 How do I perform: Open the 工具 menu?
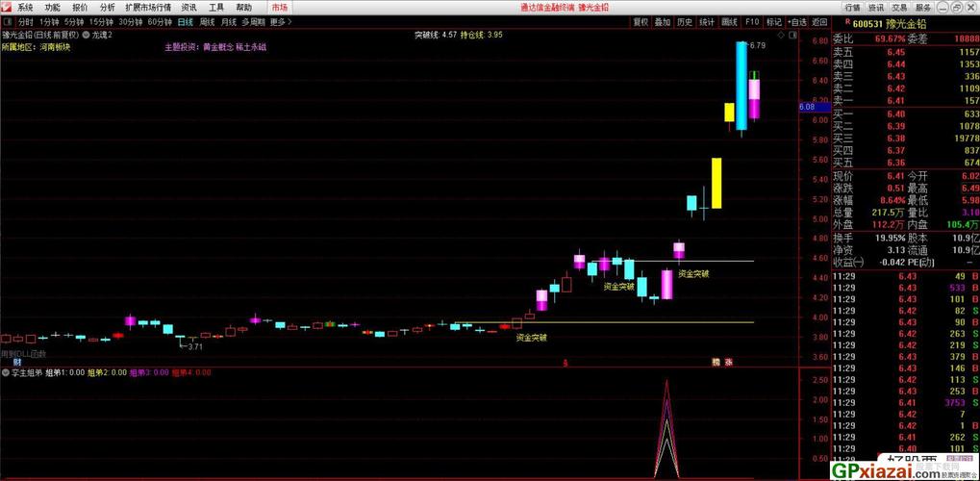216,8
